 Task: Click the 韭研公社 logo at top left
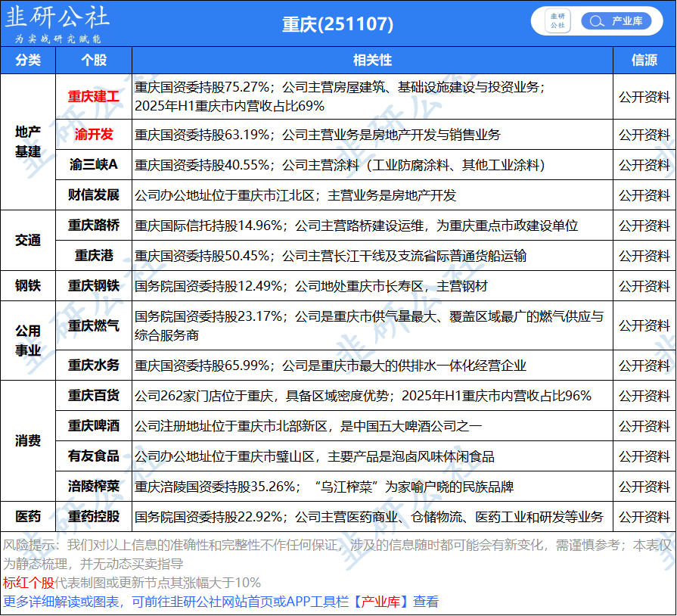point(57,23)
